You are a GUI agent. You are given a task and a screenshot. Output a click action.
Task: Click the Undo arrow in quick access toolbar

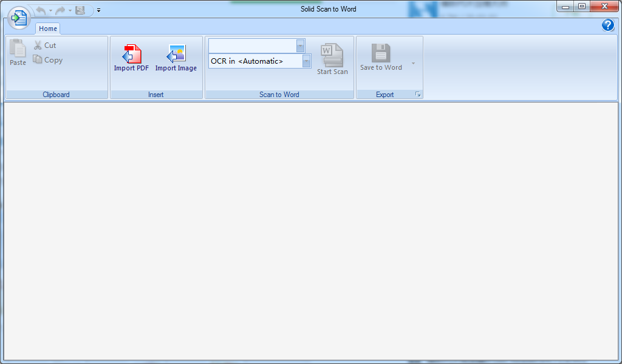[41, 10]
